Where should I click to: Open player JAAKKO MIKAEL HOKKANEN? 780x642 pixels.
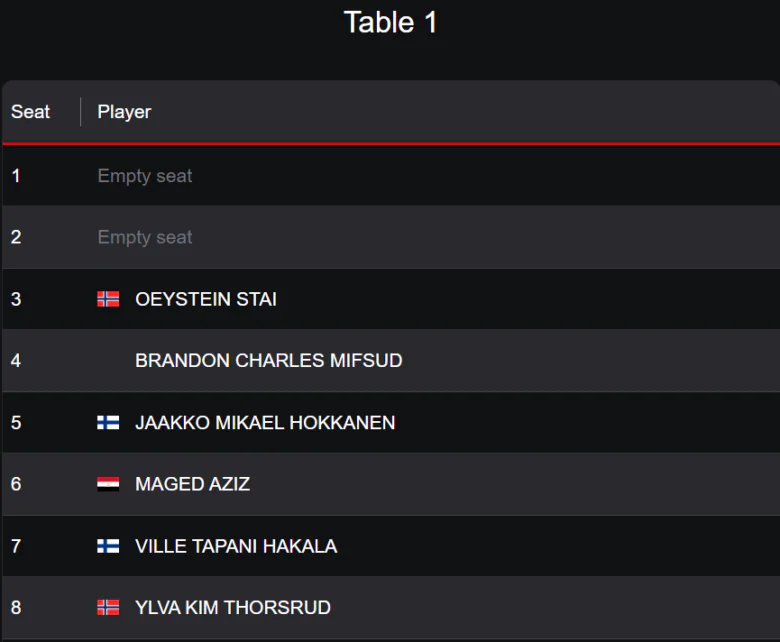(265, 422)
